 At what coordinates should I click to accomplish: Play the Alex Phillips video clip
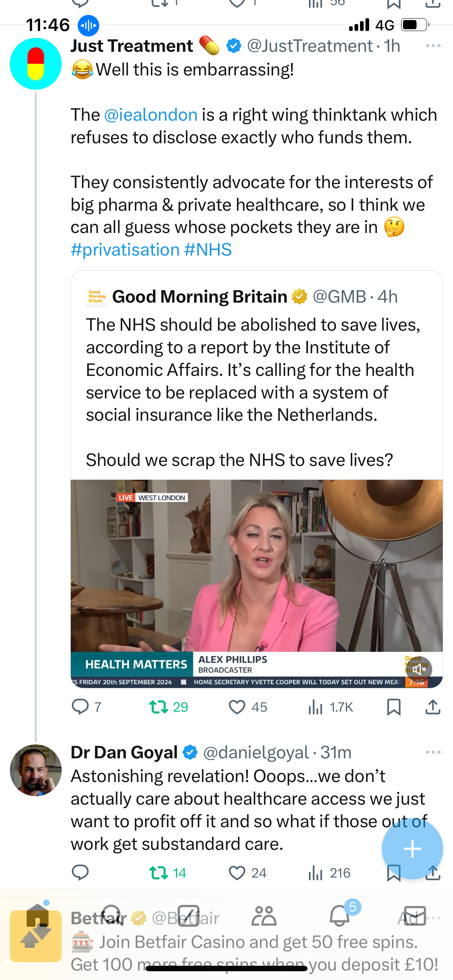click(256, 584)
